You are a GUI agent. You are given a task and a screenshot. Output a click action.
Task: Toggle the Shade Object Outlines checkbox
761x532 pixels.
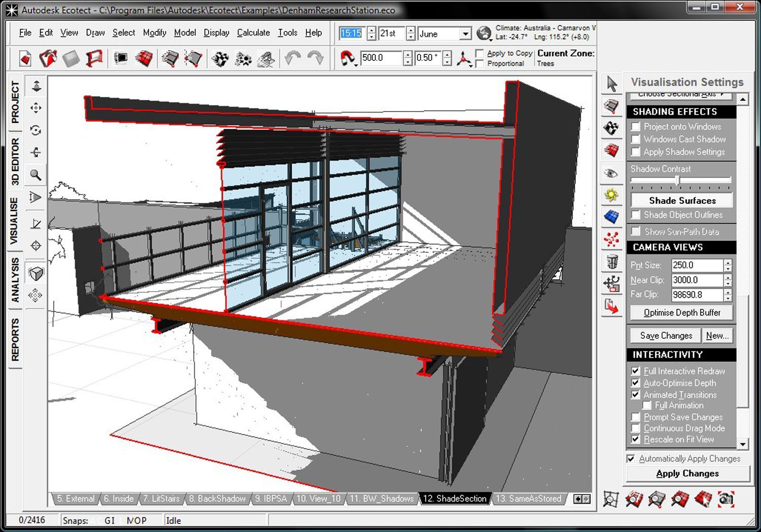click(x=636, y=215)
